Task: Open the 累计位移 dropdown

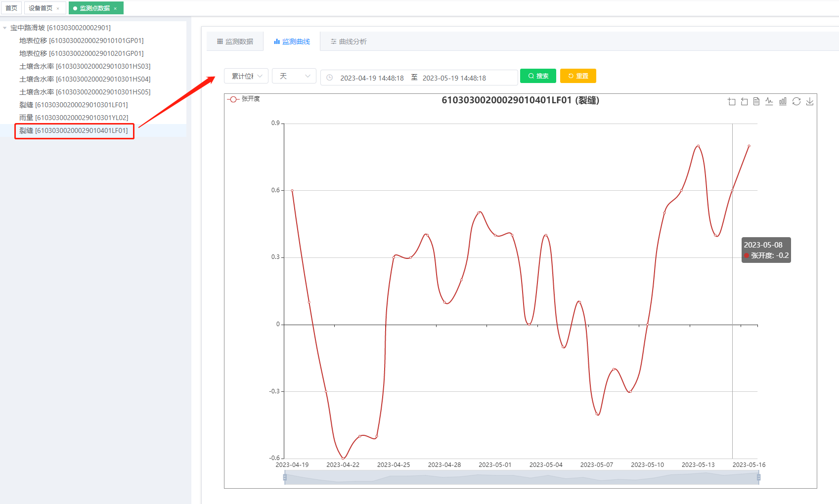Action: [246, 76]
